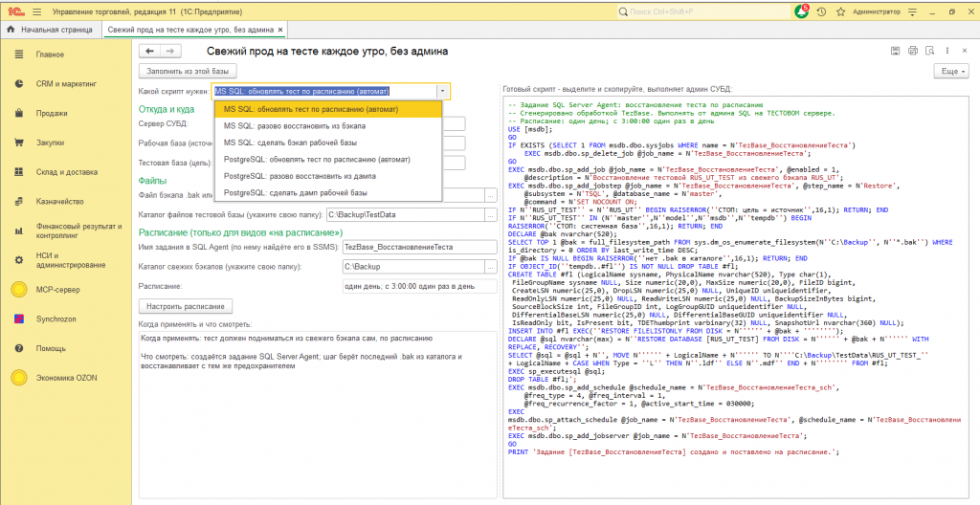Open the three-dot form menu

point(947,52)
